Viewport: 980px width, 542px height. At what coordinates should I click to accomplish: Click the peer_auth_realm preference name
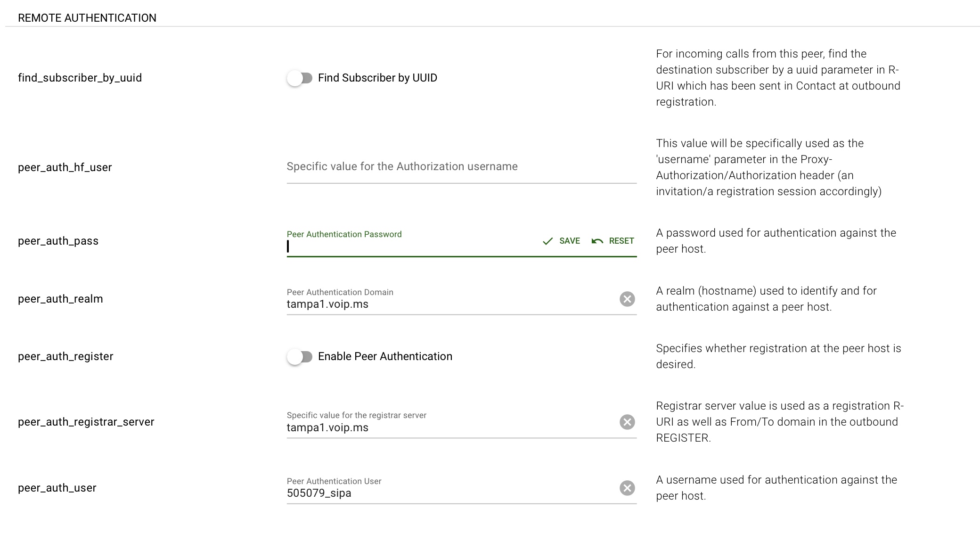(60, 299)
